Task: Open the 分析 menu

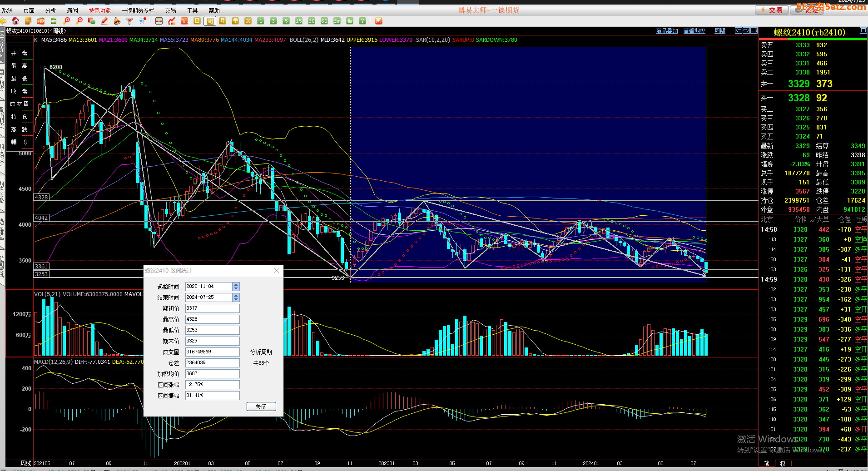Action: pos(51,10)
